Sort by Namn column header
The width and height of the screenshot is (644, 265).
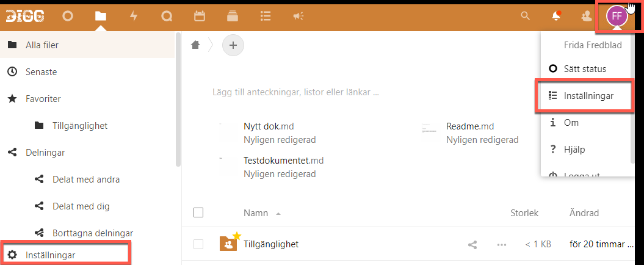click(256, 213)
